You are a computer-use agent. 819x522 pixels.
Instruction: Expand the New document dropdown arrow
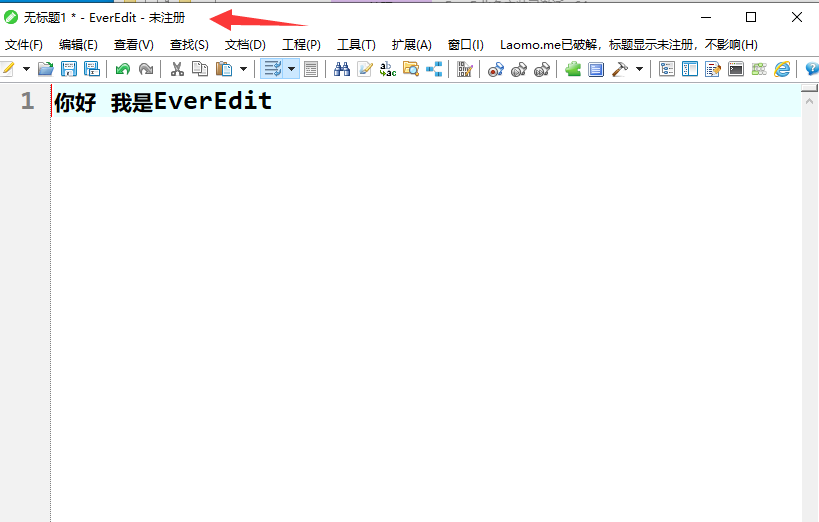click(x=27, y=69)
